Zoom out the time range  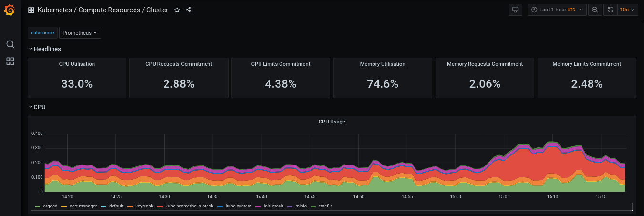point(594,10)
